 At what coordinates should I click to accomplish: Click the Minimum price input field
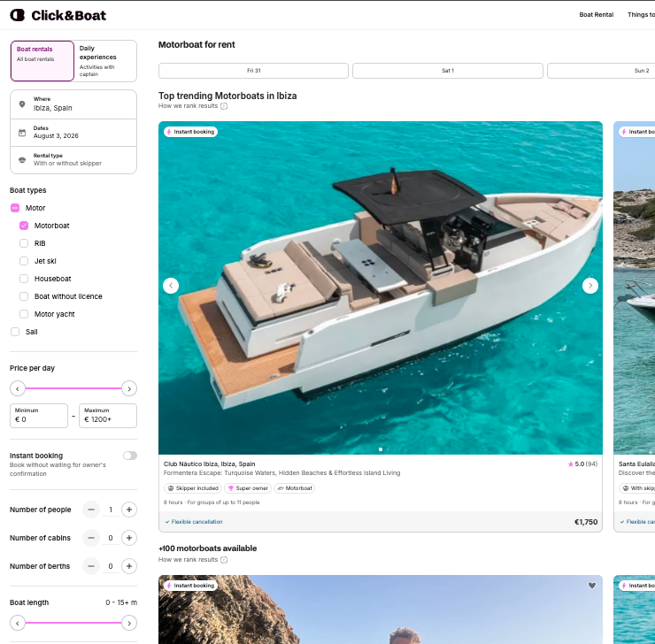pos(39,416)
